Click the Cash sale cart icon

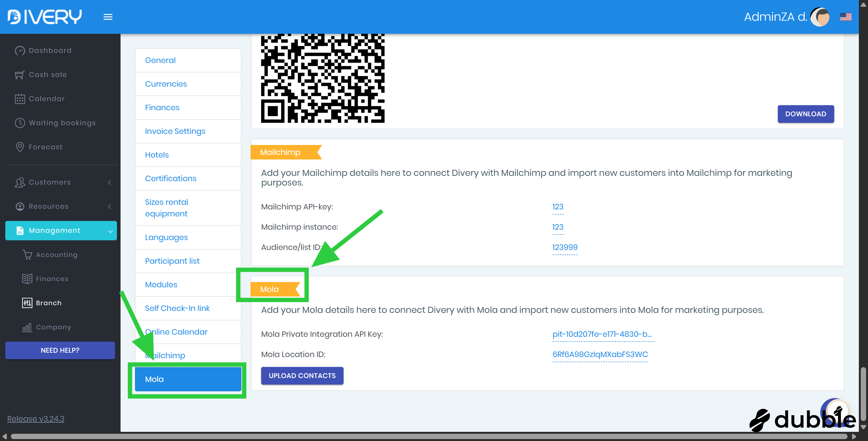20,75
